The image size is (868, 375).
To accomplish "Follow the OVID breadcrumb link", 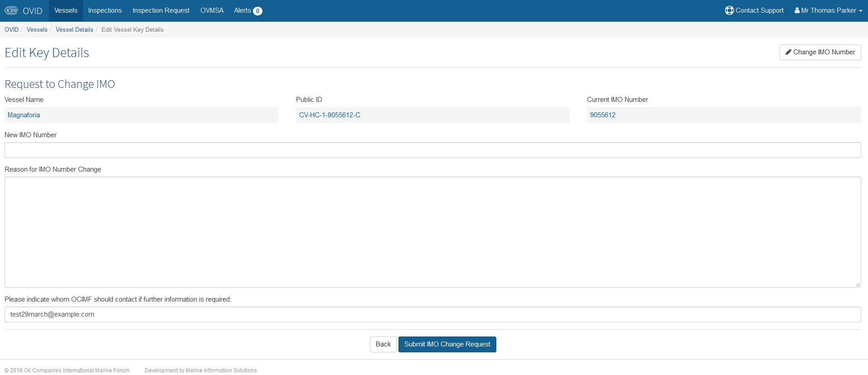I will [x=11, y=29].
